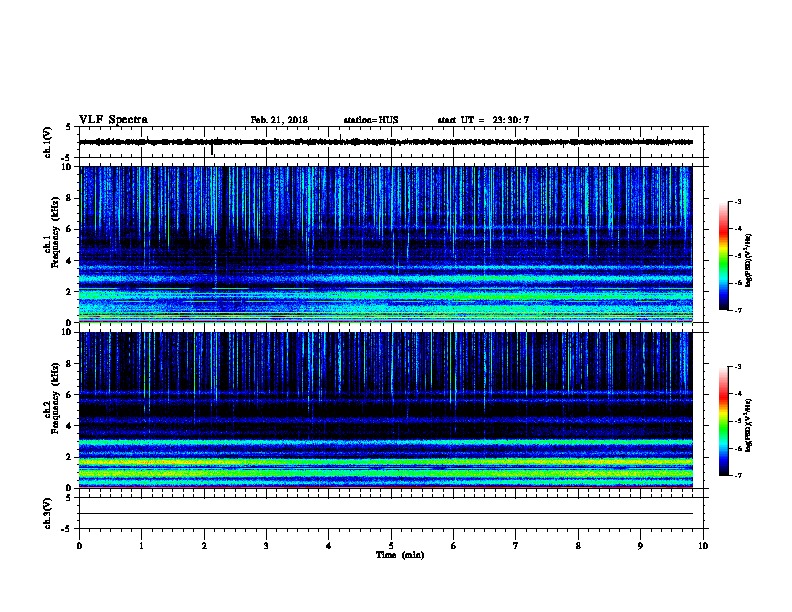This screenshot has width=792, height=612.
Task: Click the ch.2 spectrogram color bar
Action: click(x=724, y=421)
